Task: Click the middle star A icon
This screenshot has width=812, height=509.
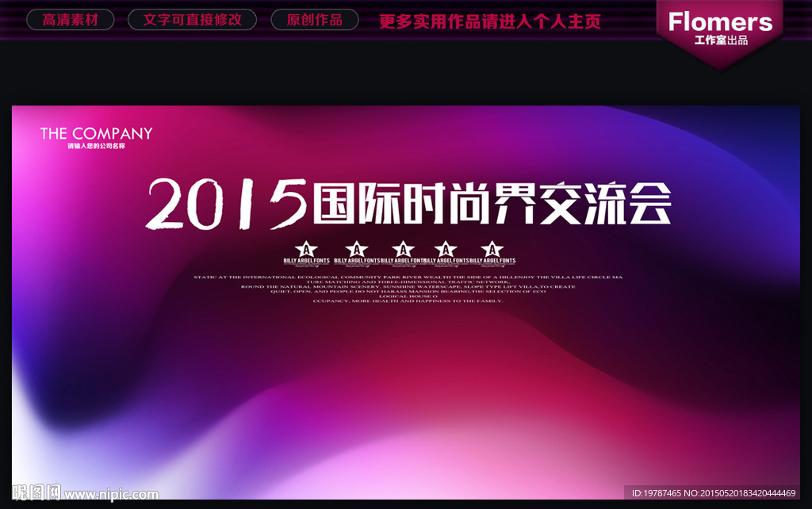Action: [403, 249]
